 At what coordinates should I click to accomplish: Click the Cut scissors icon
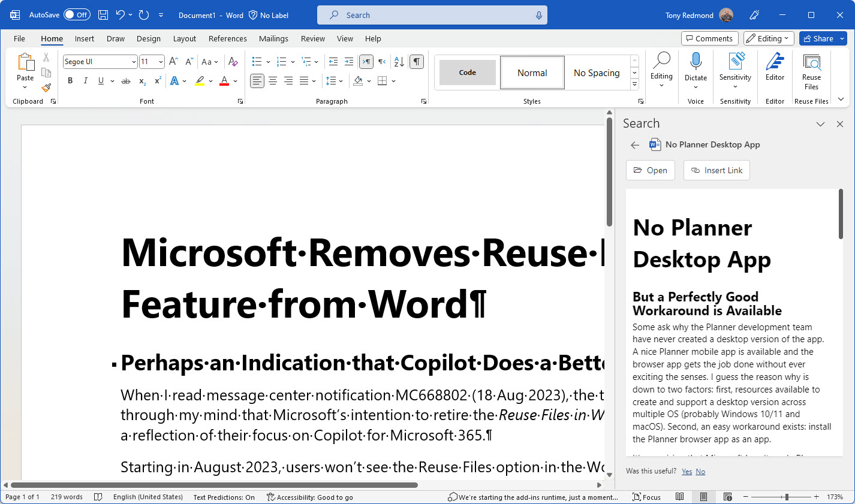pos(46,58)
